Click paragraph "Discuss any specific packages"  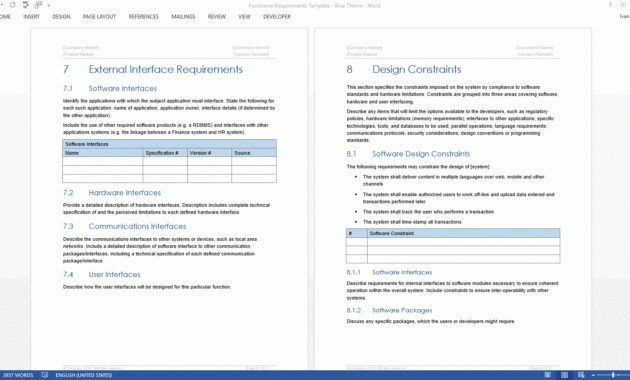tap(431, 321)
